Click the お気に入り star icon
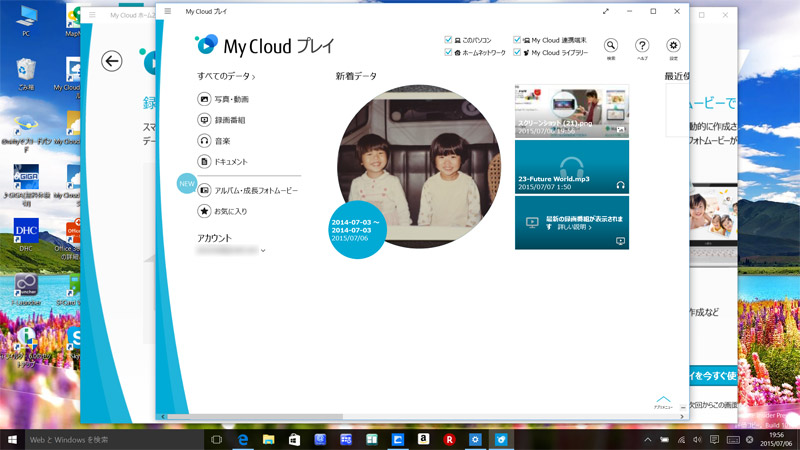Screen dimensions: 800x450 [204, 211]
